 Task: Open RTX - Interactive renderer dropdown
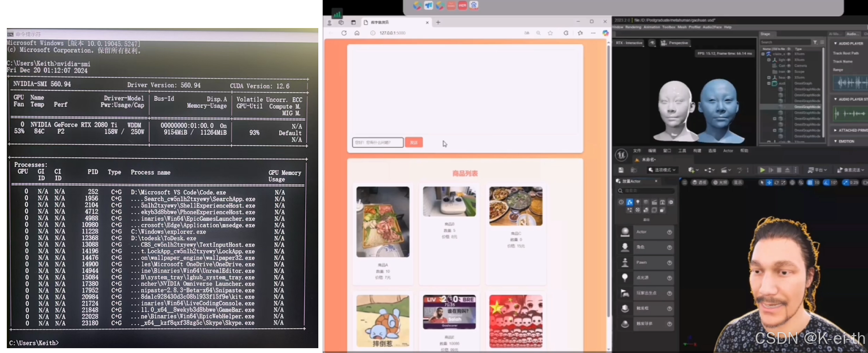click(629, 43)
